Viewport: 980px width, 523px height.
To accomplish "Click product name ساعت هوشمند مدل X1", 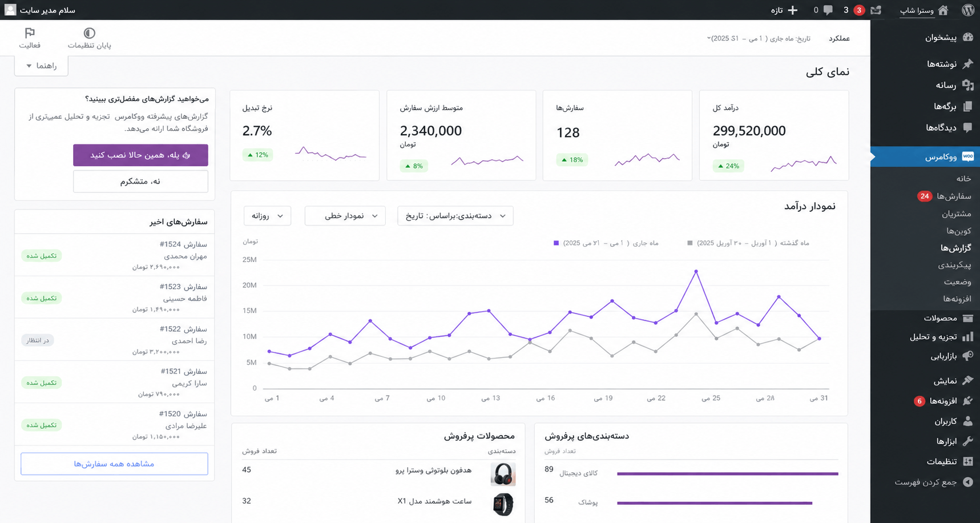I will pyautogui.click(x=435, y=501).
